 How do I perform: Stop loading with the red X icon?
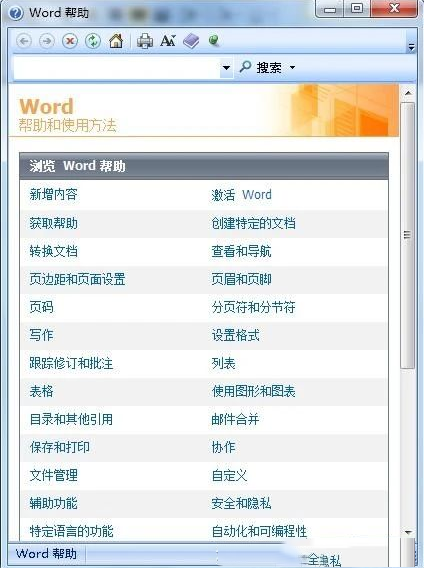click(x=70, y=41)
